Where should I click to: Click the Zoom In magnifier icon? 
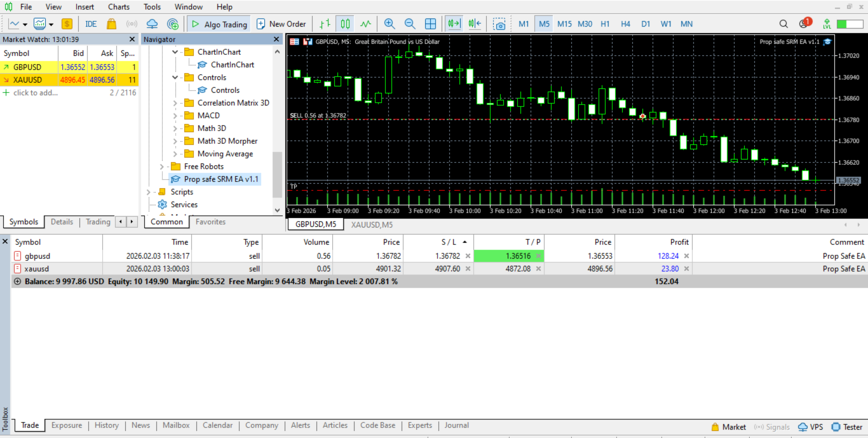[x=390, y=24]
